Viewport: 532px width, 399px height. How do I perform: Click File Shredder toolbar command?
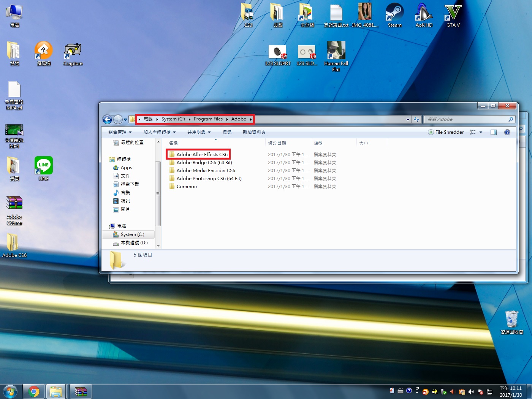click(x=446, y=132)
